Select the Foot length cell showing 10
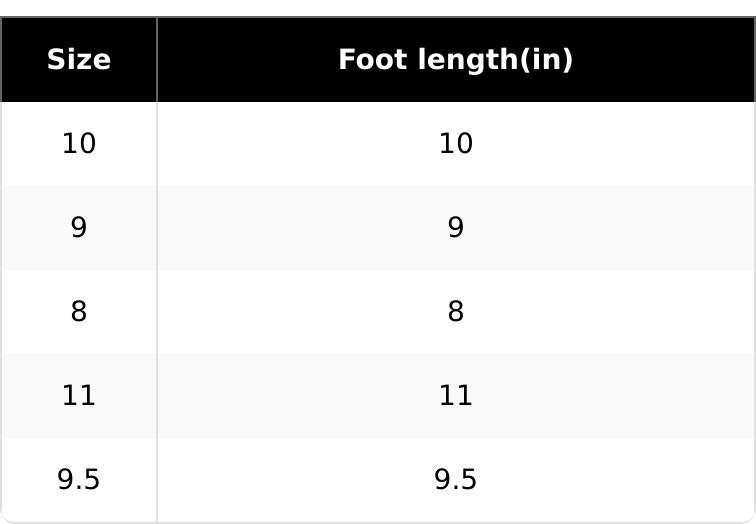Image resolution: width=756 pixels, height=524 pixels. (x=455, y=144)
